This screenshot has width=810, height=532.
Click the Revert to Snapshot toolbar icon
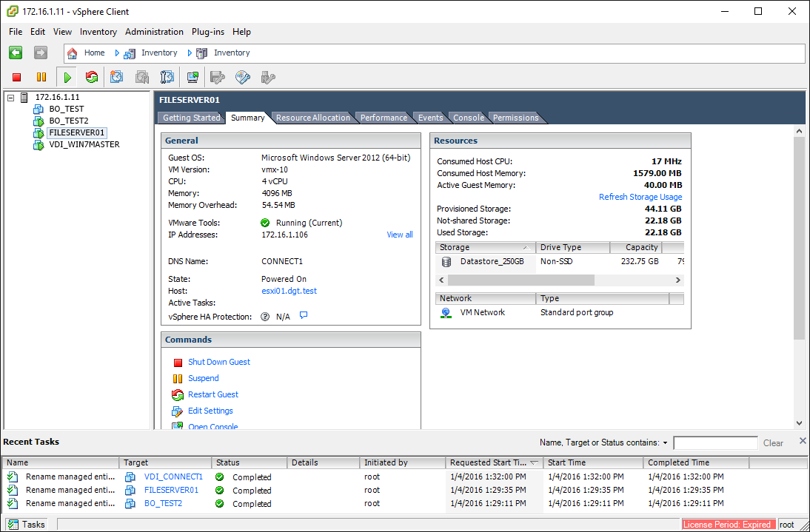point(142,78)
